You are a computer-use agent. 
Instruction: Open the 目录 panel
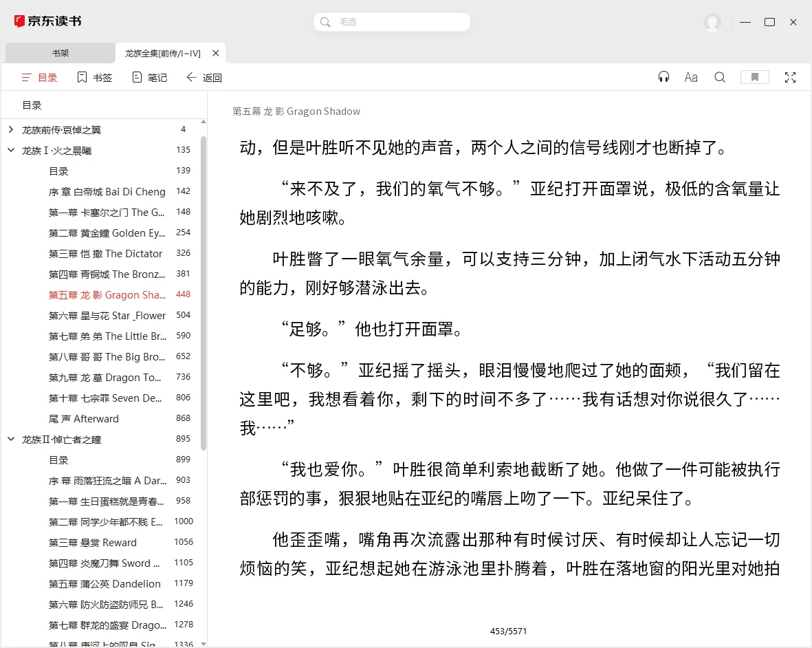coord(39,77)
